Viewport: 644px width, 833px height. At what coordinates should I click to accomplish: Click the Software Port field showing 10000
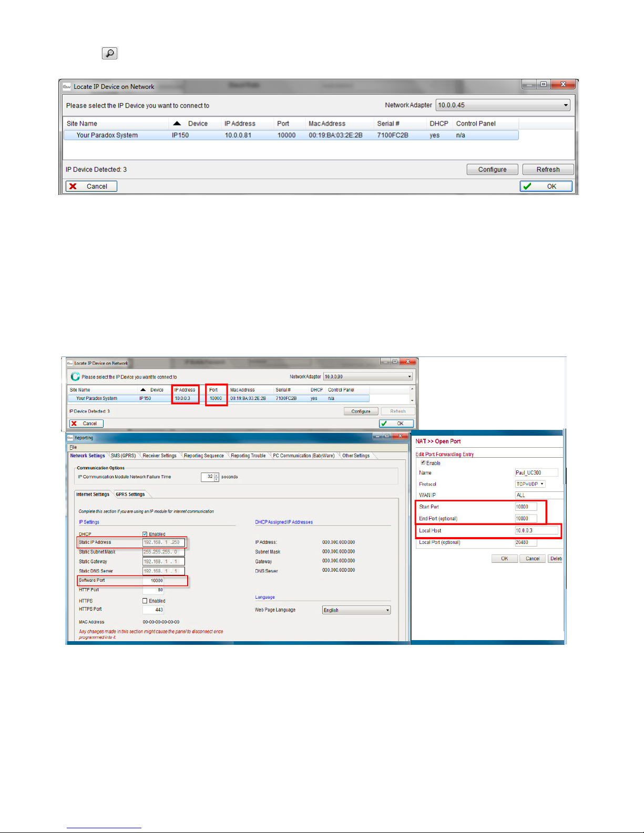(x=154, y=581)
